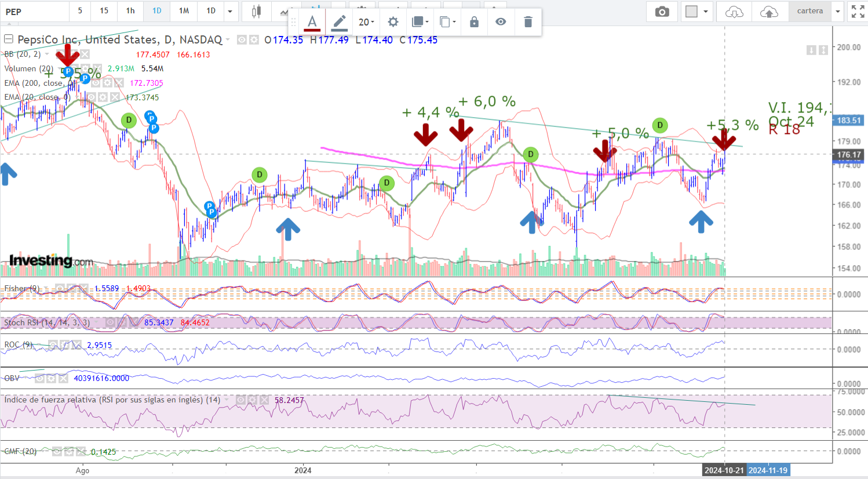Open the time interval dropdown arrow
Image resolution: width=868 pixels, height=479 pixels.
(230, 11)
